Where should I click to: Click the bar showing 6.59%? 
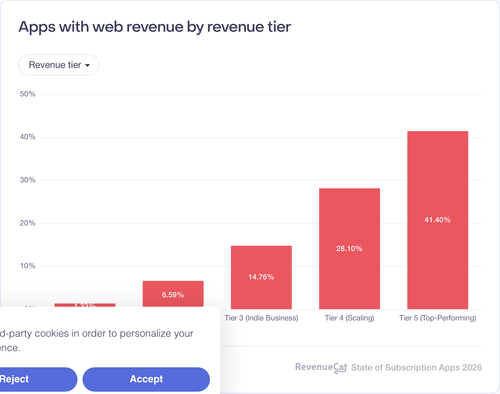(173, 294)
